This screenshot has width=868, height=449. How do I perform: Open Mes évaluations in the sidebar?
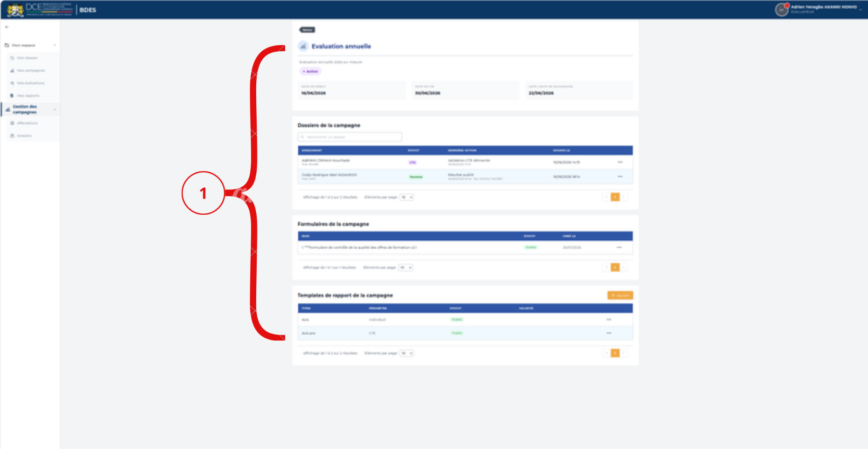tap(30, 83)
